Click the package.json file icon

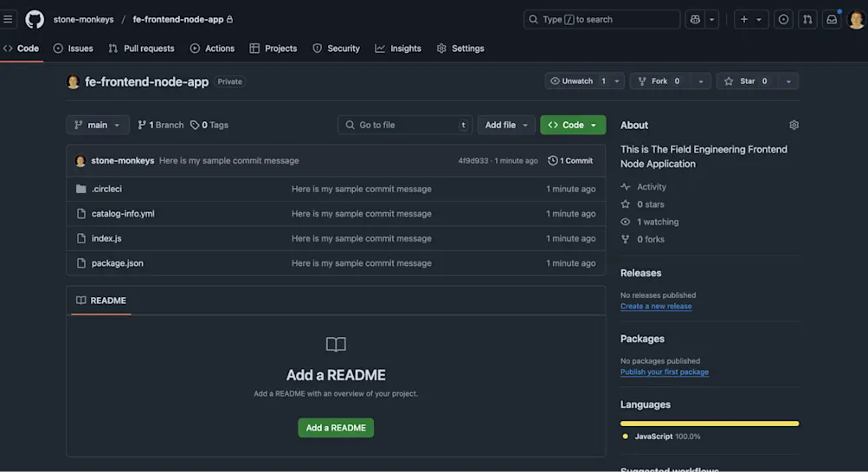80,263
